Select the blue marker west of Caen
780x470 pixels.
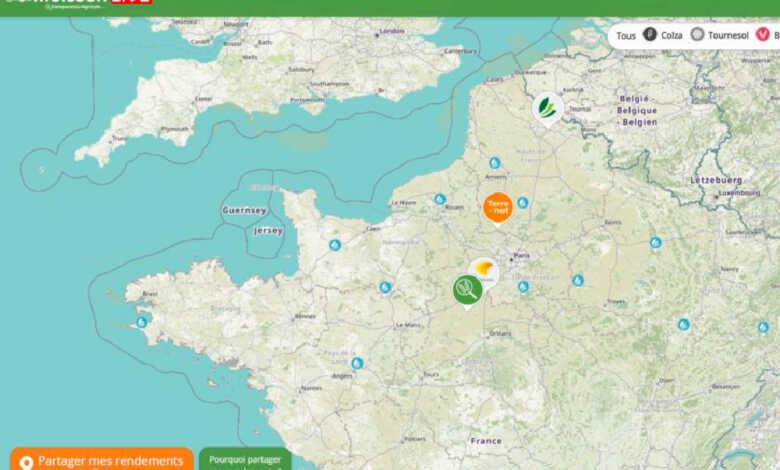[335, 244]
